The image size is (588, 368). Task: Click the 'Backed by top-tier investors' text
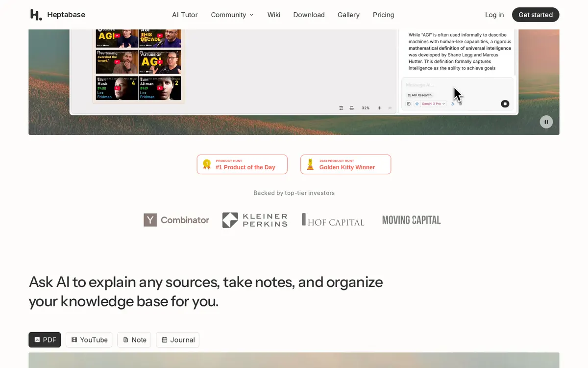coord(294,193)
